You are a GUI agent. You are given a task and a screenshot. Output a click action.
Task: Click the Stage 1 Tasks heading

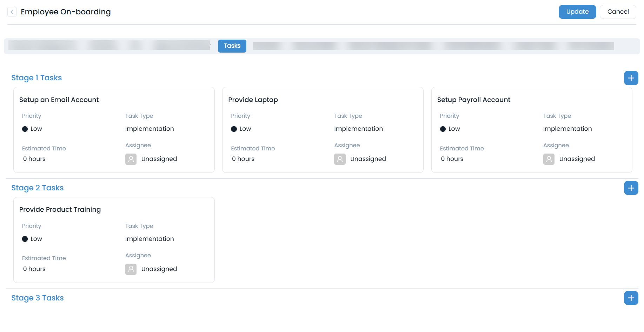[x=36, y=78]
